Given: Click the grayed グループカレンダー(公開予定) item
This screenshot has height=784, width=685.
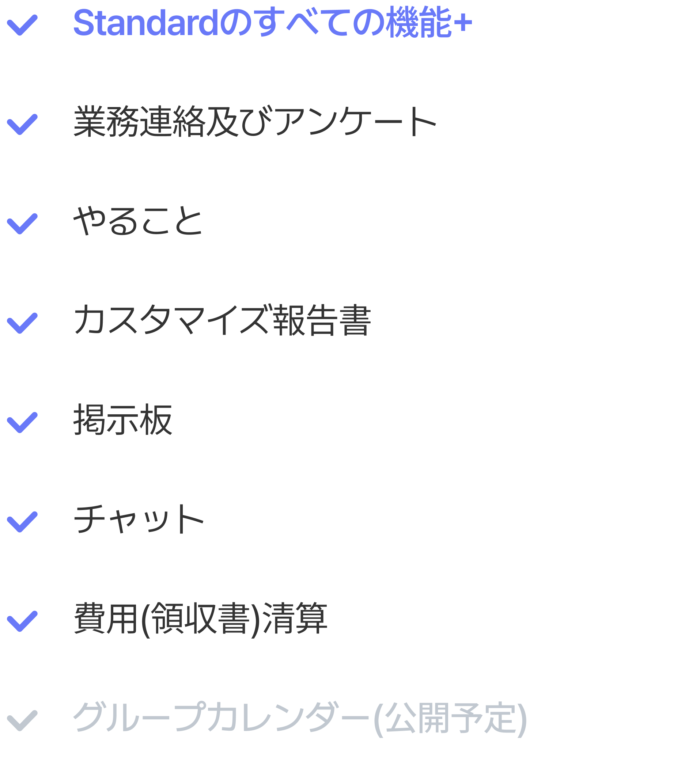Looking at the screenshot, I should (300, 718).
